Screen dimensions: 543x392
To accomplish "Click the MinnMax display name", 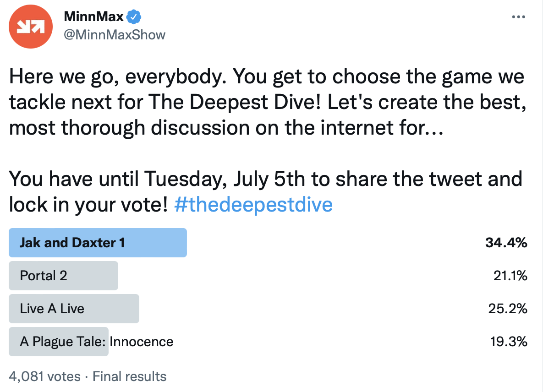I will [94, 16].
